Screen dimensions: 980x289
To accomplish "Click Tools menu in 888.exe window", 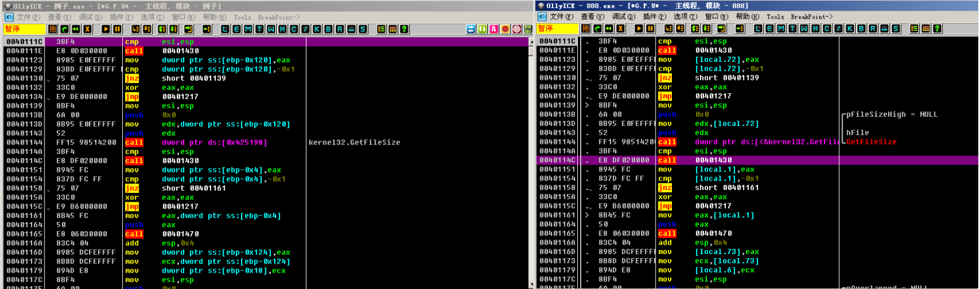I will click(775, 17).
